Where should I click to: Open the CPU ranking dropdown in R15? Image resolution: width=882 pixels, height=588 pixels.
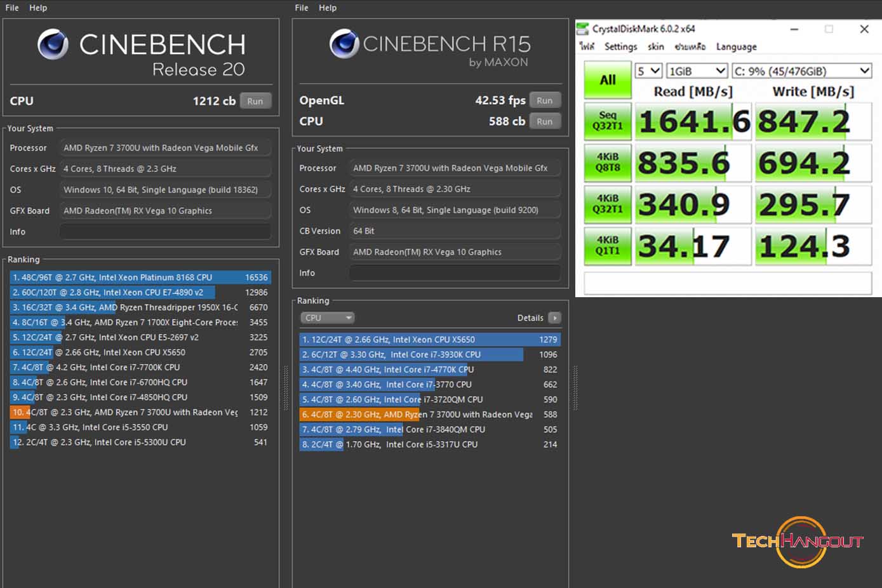(327, 317)
